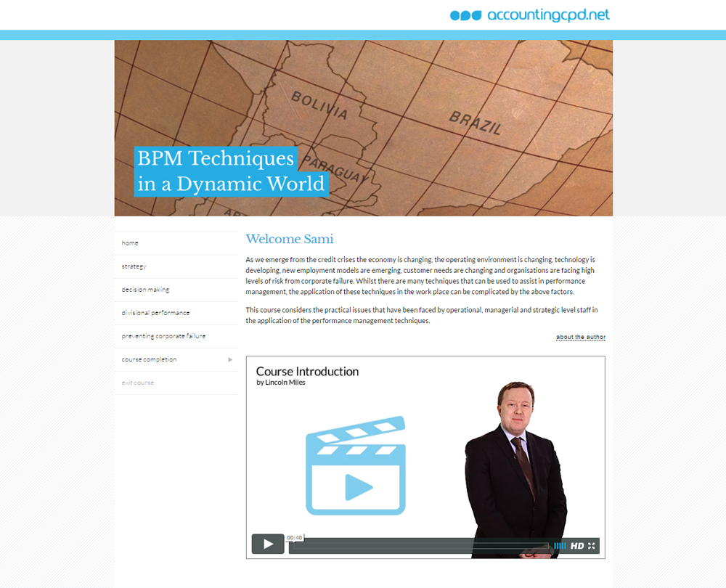The image size is (726, 588).
Task: Click the large clapperboard play icon
Action: click(355, 466)
